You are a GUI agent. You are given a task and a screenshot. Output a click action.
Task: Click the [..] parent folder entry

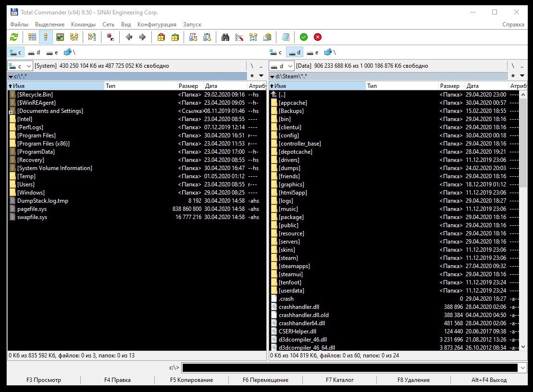(394, 95)
